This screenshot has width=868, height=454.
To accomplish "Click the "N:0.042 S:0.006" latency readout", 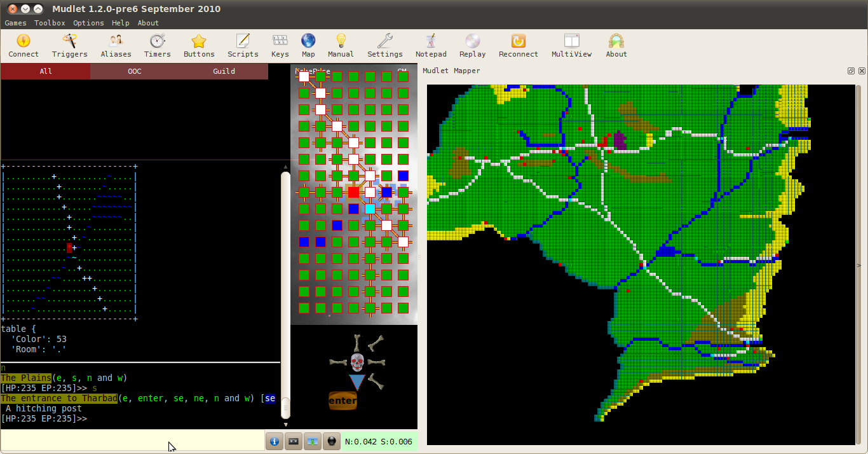I will click(x=379, y=441).
